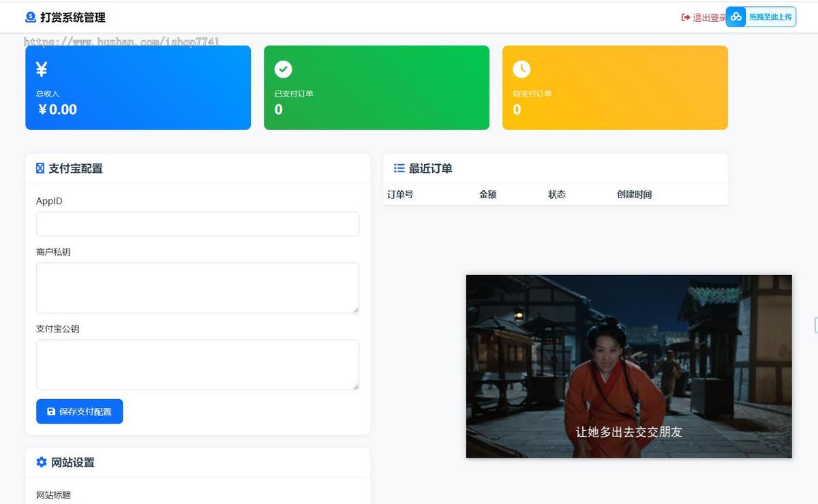The height and width of the screenshot is (504, 818).
Task: Click the 退出登录 logout link
Action: 703,18
